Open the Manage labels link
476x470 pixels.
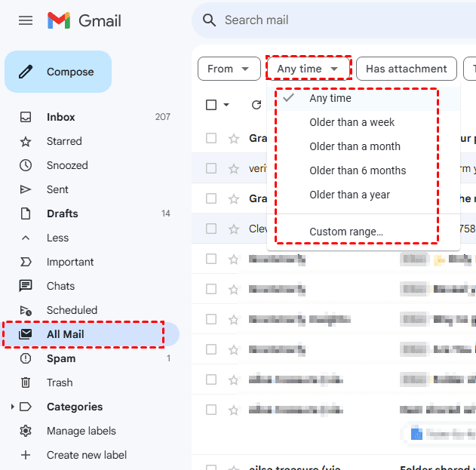pyautogui.click(x=81, y=431)
